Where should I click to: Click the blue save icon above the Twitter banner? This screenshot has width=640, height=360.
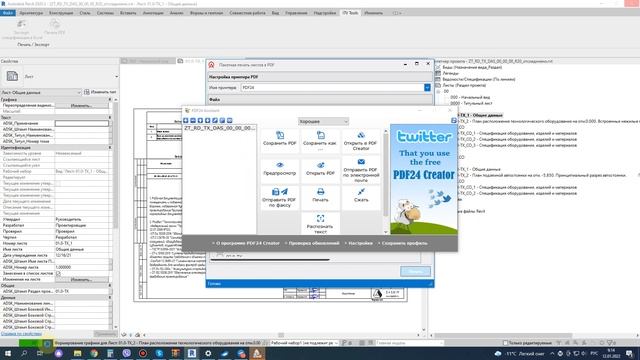click(453, 120)
